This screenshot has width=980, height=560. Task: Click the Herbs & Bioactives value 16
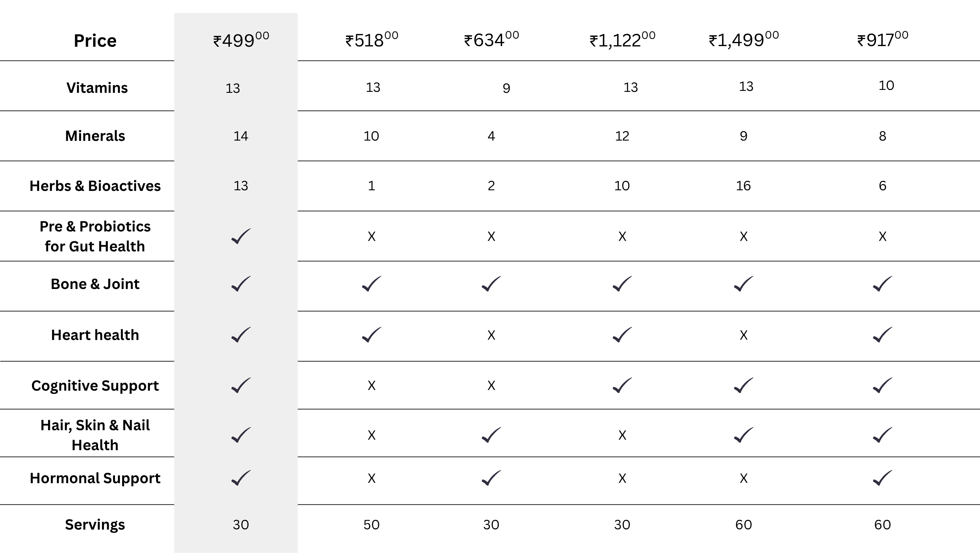coord(743,186)
